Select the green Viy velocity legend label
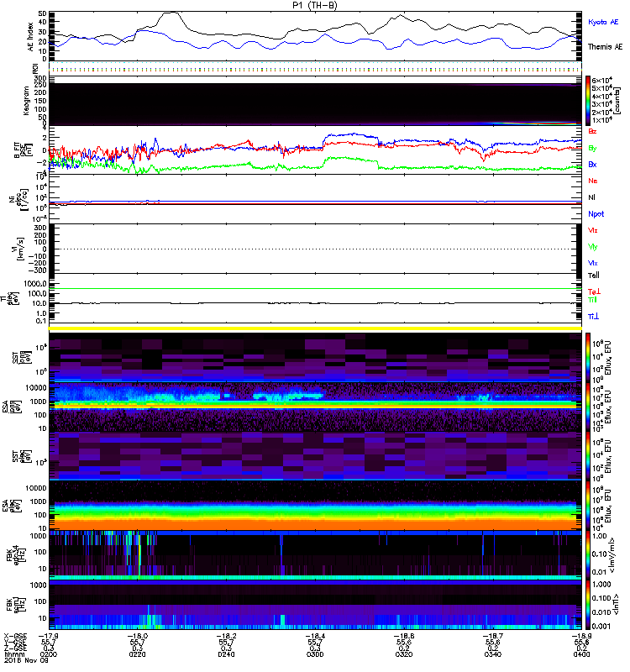Image resolution: width=630 pixels, height=672 pixels. pyautogui.click(x=592, y=247)
